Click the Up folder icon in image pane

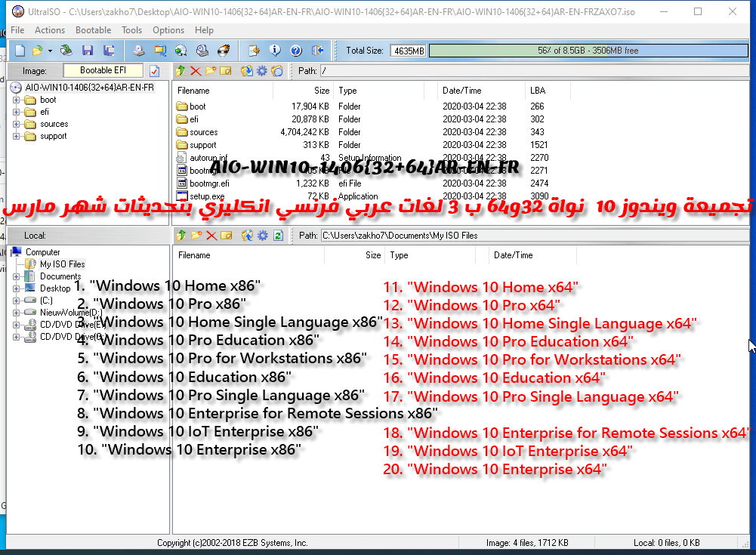point(181,71)
